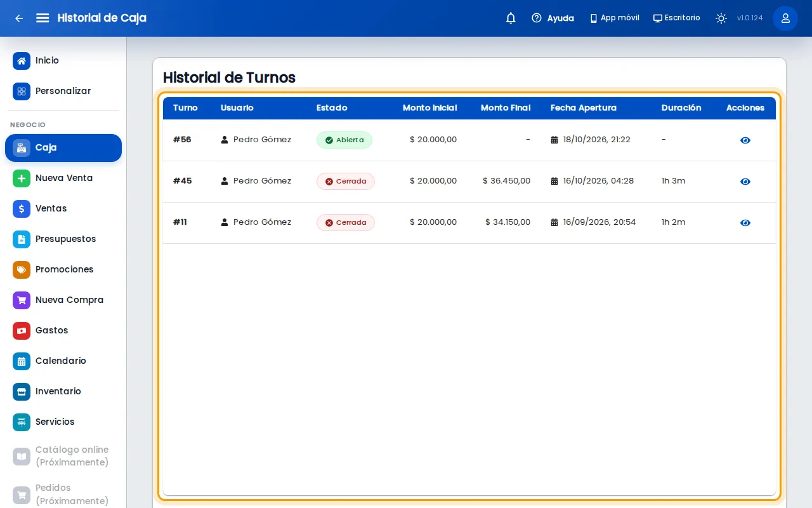Open the hamburger menu icon
The width and height of the screenshot is (812, 508).
pyautogui.click(x=43, y=18)
